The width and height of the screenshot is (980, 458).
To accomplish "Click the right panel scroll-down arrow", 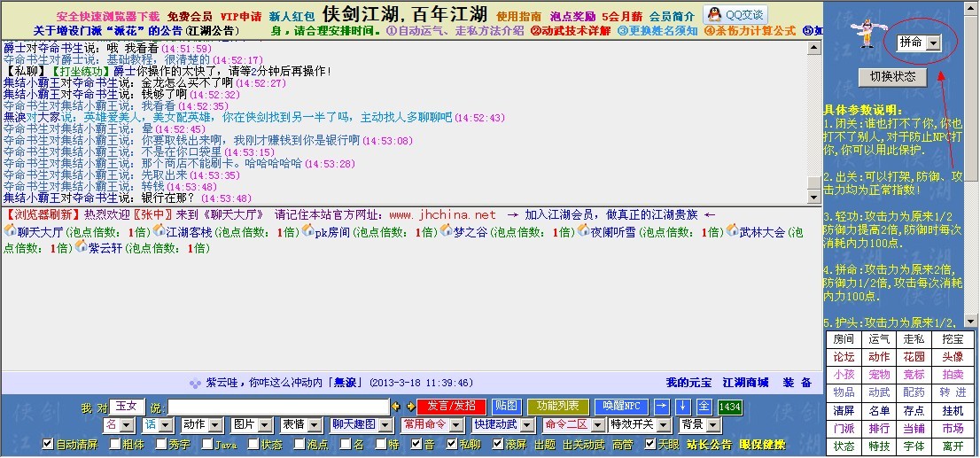I will tap(970, 322).
